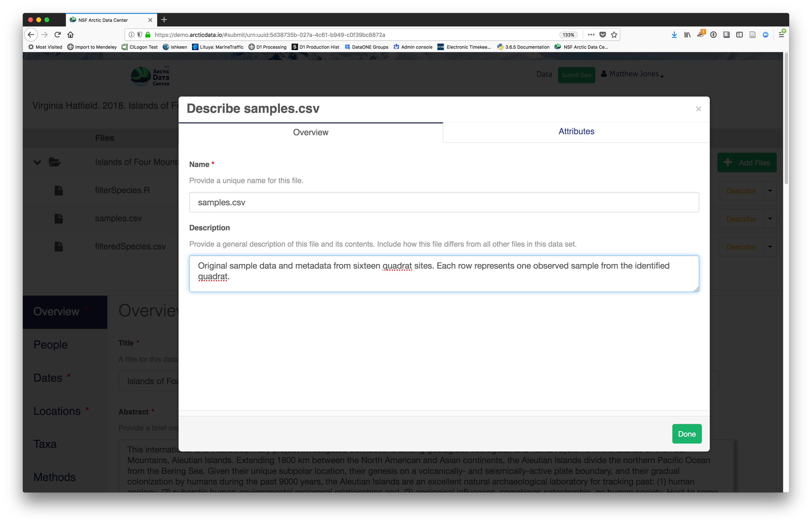Open the hamburger application menu

(x=781, y=34)
